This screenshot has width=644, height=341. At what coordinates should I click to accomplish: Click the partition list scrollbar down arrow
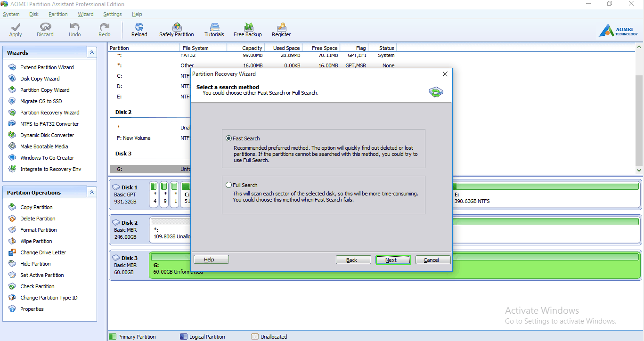point(639,170)
